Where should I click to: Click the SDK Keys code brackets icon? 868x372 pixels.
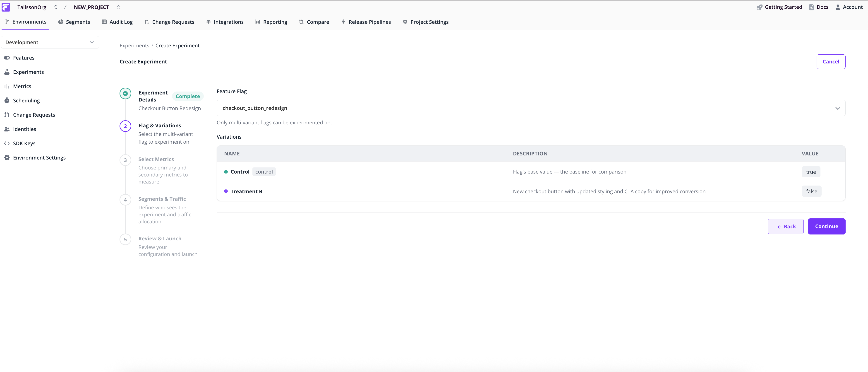click(7, 143)
